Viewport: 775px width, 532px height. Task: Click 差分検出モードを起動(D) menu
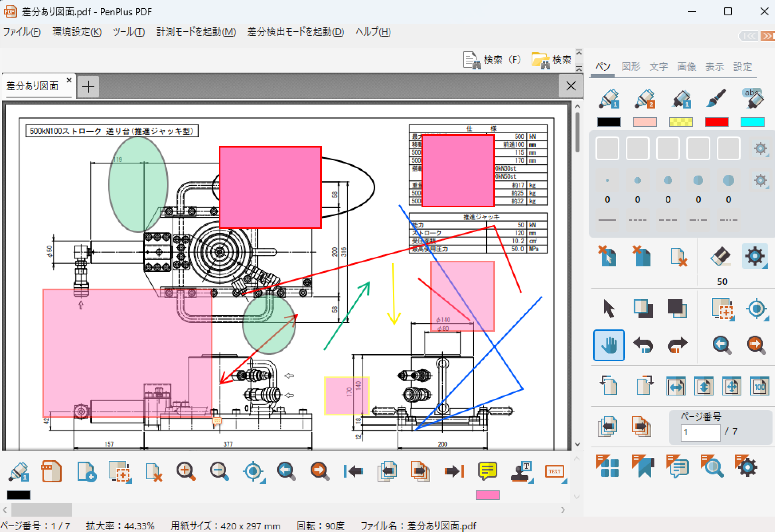[296, 32]
